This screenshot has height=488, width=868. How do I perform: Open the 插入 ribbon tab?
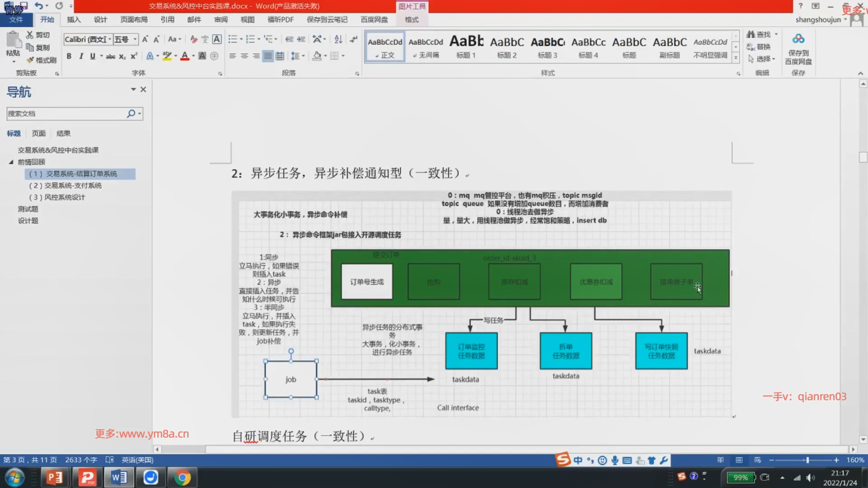point(74,19)
